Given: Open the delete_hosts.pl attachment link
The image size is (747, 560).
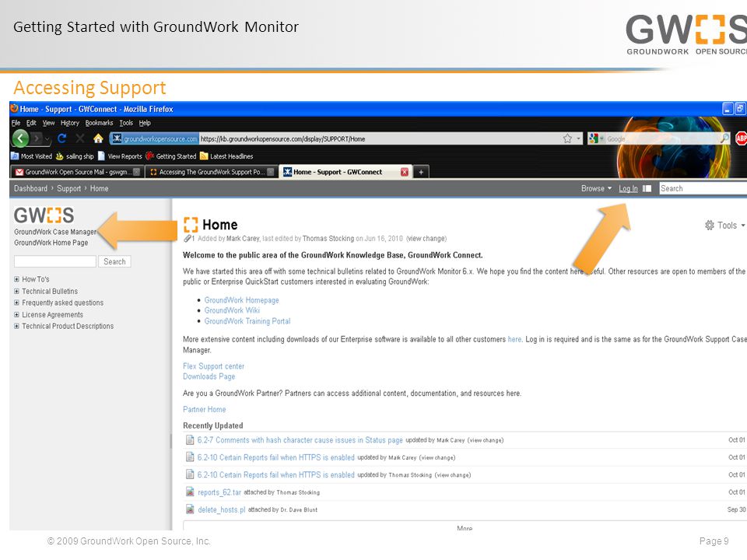Looking at the screenshot, I should tap(222, 509).
